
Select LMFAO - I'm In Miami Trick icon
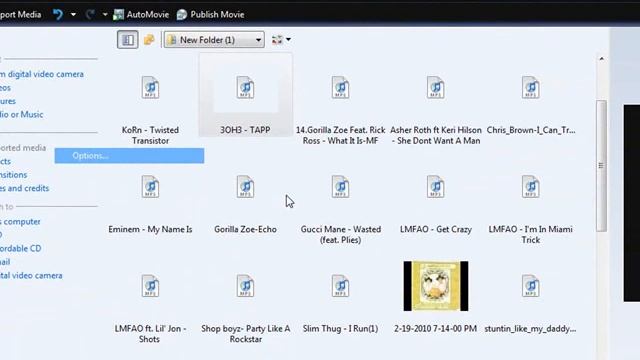coord(531,187)
